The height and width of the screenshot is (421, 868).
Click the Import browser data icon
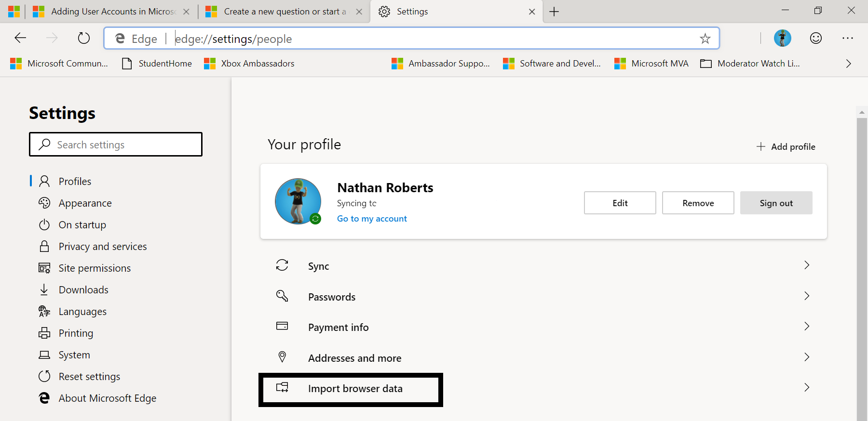(282, 387)
